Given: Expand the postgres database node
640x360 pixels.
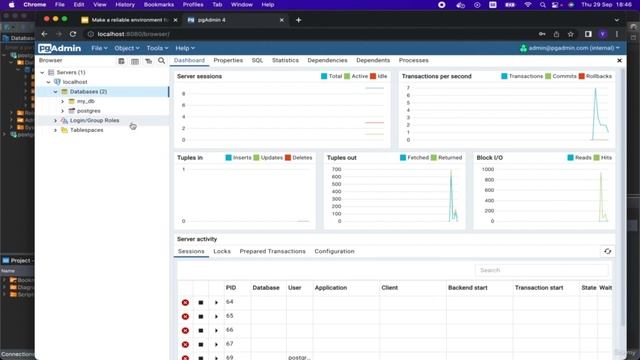Looking at the screenshot, I should (x=62, y=111).
